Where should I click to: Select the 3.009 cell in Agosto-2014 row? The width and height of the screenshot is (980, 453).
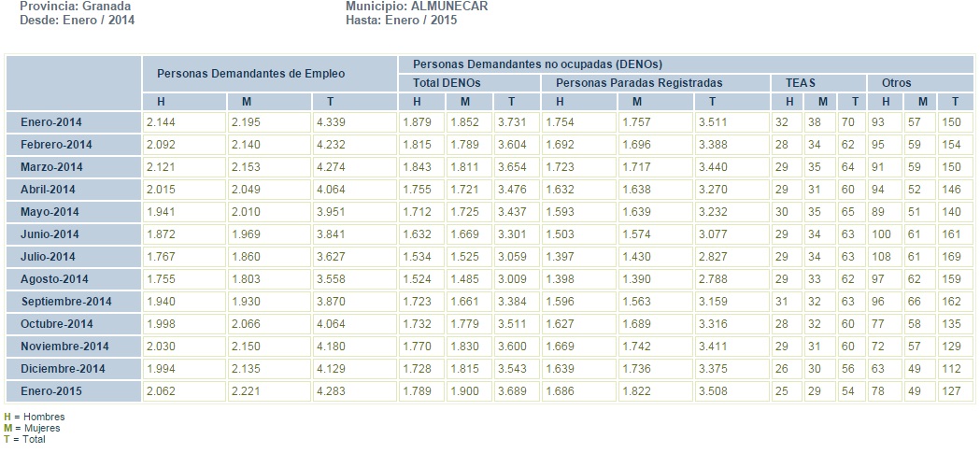pyautogui.click(x=511, y=279)
